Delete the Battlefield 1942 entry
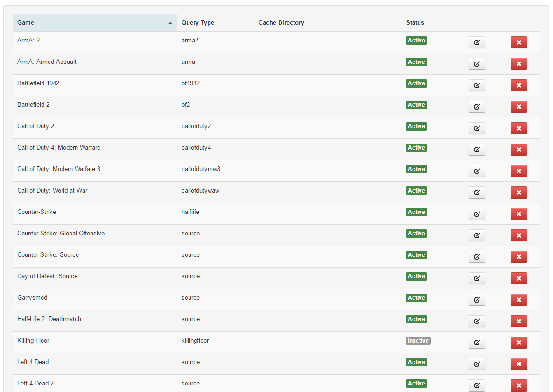 [519, 86]
